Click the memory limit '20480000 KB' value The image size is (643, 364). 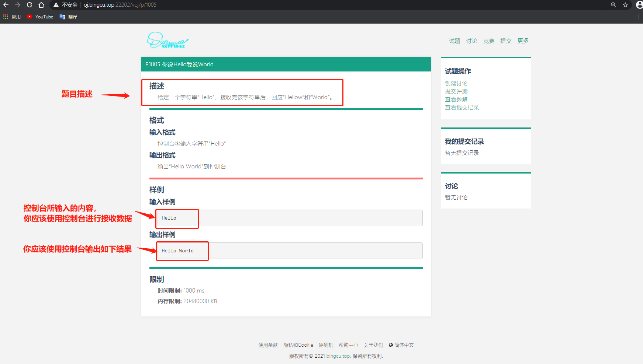(x=200, y=301)
